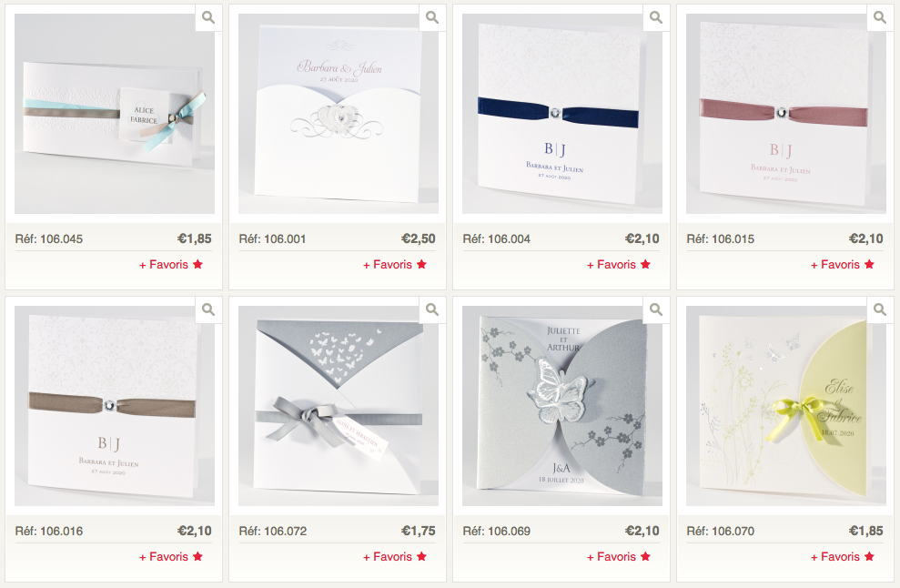Click Favoris link under card 106.004
This screenshot has height=588, width=900.
click(619, 265)
